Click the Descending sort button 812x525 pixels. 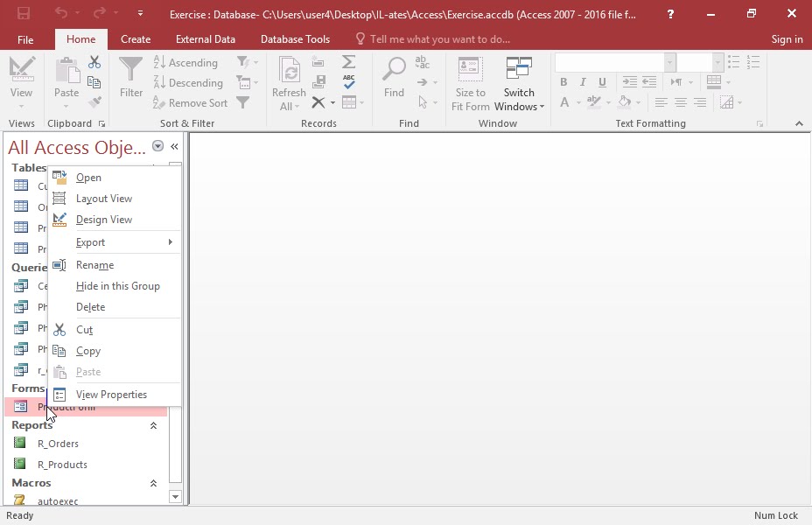coord(188,83)
